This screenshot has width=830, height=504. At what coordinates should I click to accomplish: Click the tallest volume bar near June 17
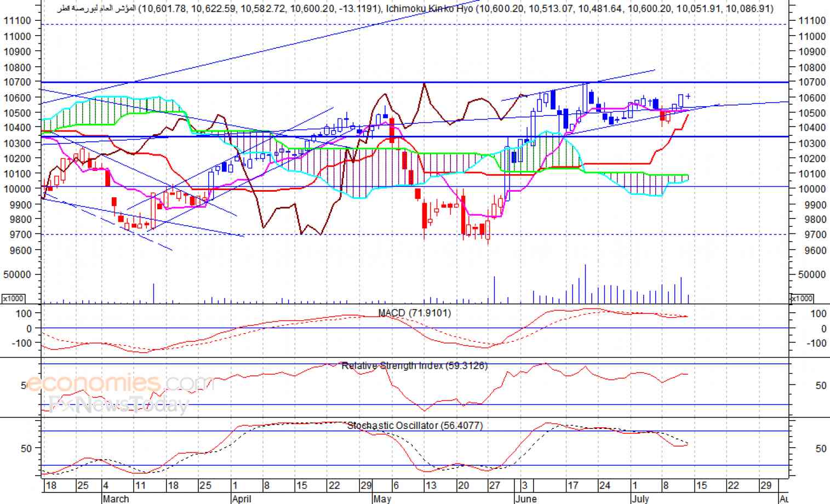coord(585,284)
